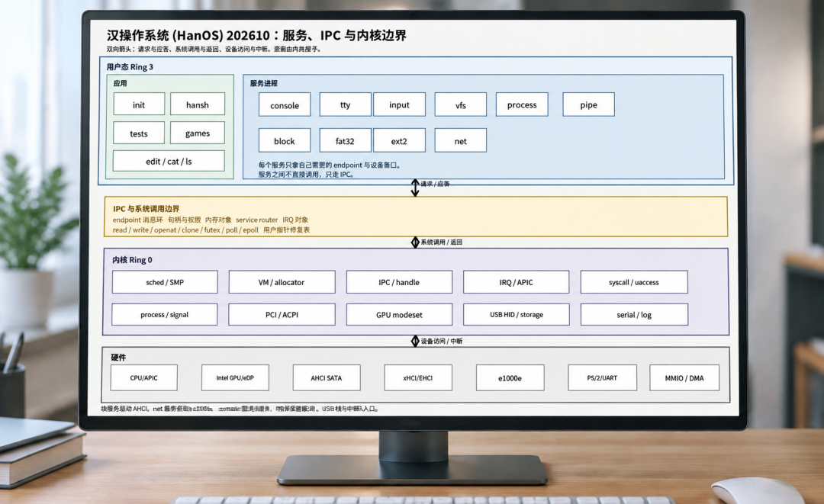Select the "MMIO / DMA" hardware box
This screenshot has width=824, height=504.
click(x=684, y=377)
